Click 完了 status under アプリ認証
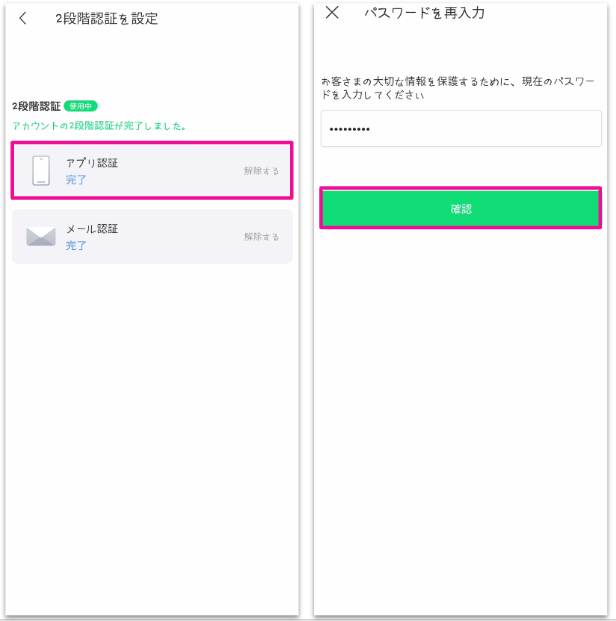 [x=76, y=180]
